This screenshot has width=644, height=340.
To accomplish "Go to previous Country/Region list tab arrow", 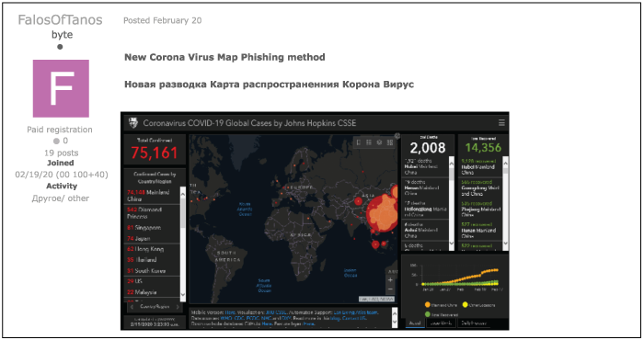I will (x=132, y=307).
